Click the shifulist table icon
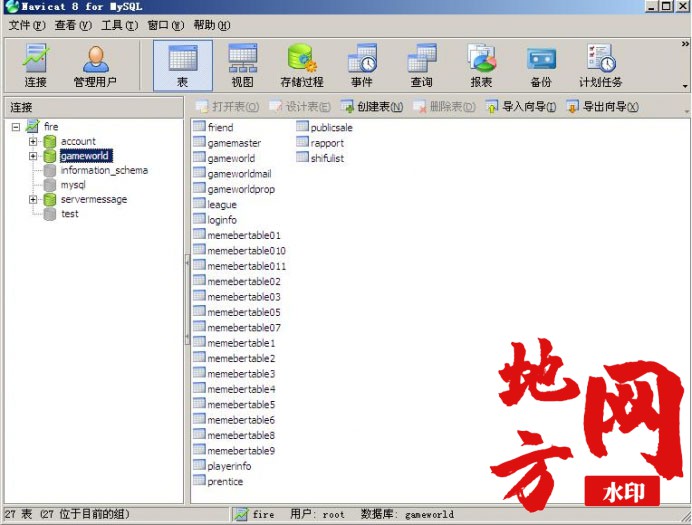 tap(302, 158)
